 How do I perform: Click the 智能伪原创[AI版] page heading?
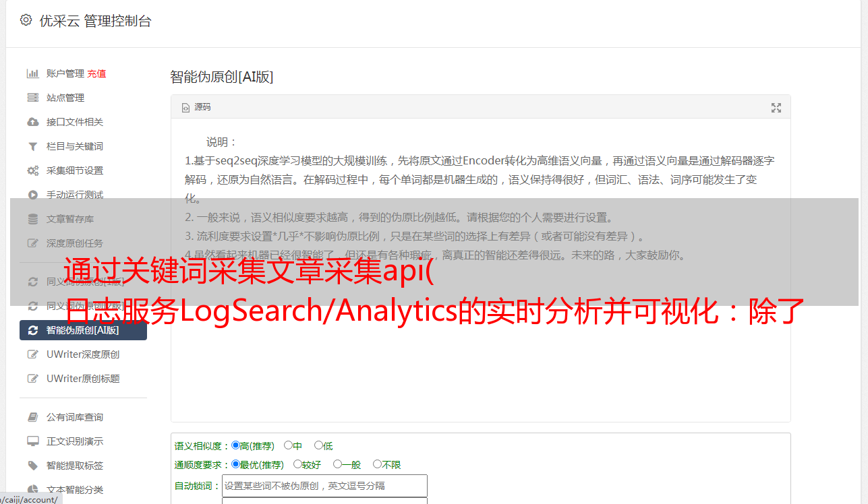[x=222, y=77]
